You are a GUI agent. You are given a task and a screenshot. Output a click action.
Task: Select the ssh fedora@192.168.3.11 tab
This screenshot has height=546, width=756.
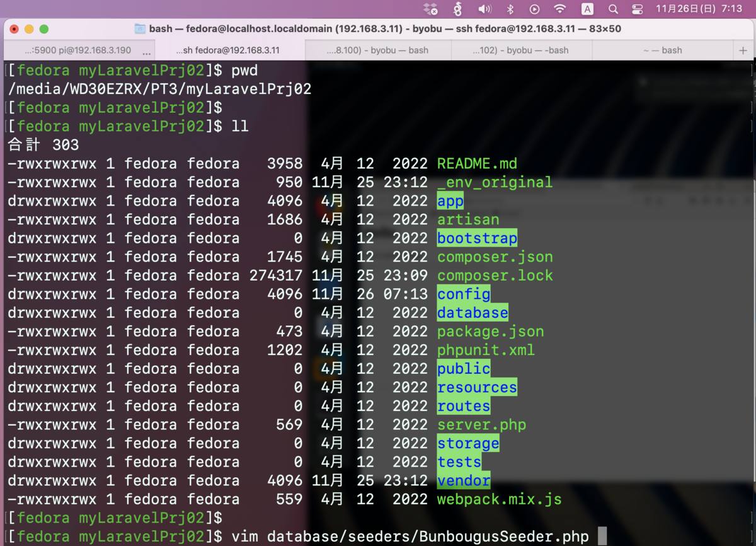(x=229, y=50)
